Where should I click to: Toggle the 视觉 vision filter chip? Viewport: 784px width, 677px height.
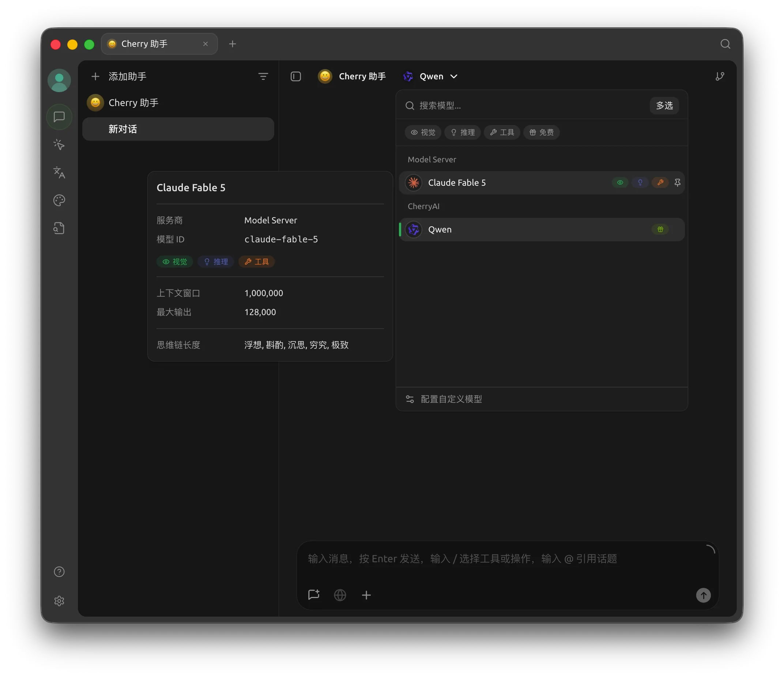[x=423, y=132]
